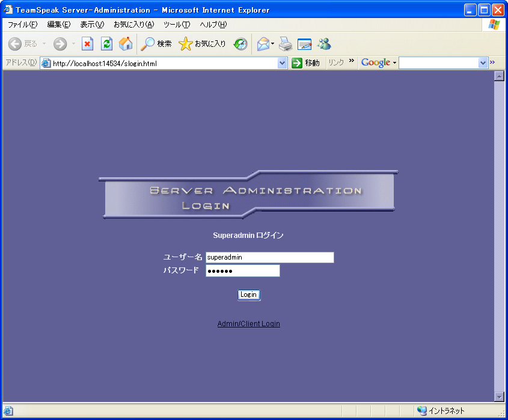Click the Forward arrow button
The image size is (508, 420).
tap(60, 44)
